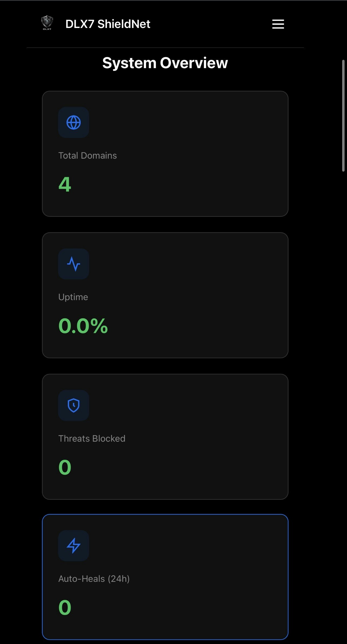347x644 pixels.
Task: Click the 0.0% uptime value
Action: [83, 326]
